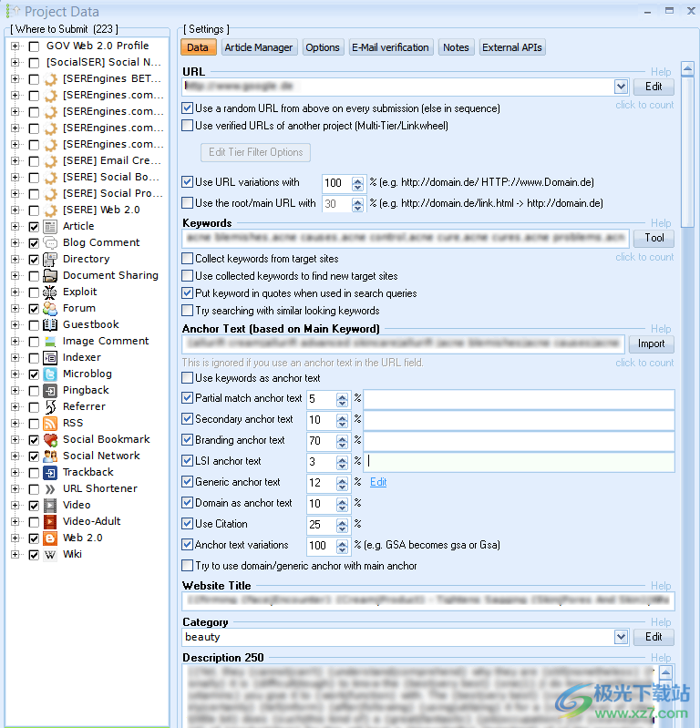Click the Indexer category icon
The height and width of the screenshot is (728, 700).
(50, 357)
